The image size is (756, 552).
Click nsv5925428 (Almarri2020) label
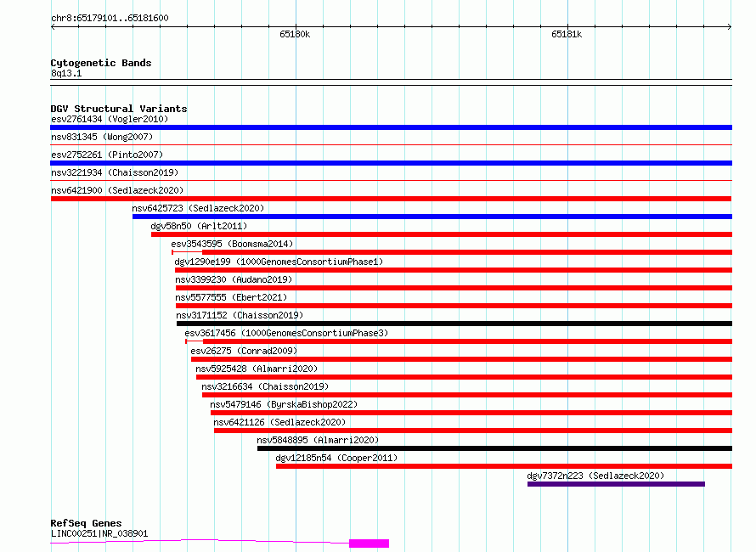click(x=257, y=369)
